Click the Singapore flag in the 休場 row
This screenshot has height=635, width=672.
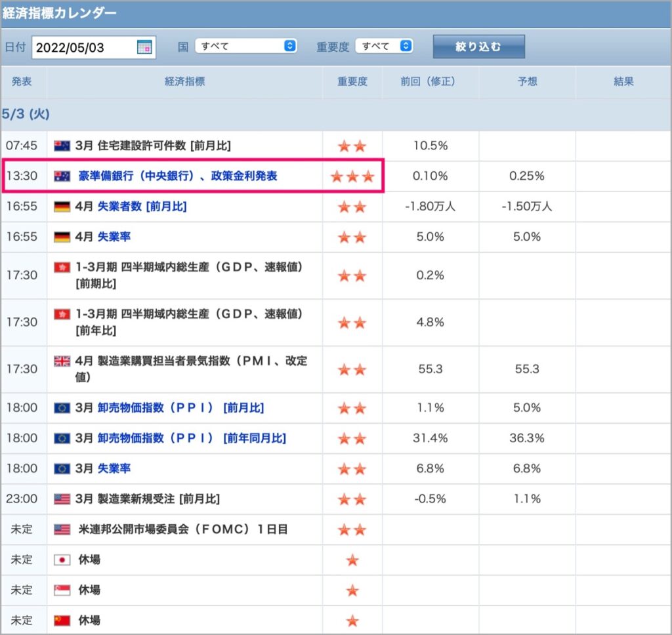[62, 590]
